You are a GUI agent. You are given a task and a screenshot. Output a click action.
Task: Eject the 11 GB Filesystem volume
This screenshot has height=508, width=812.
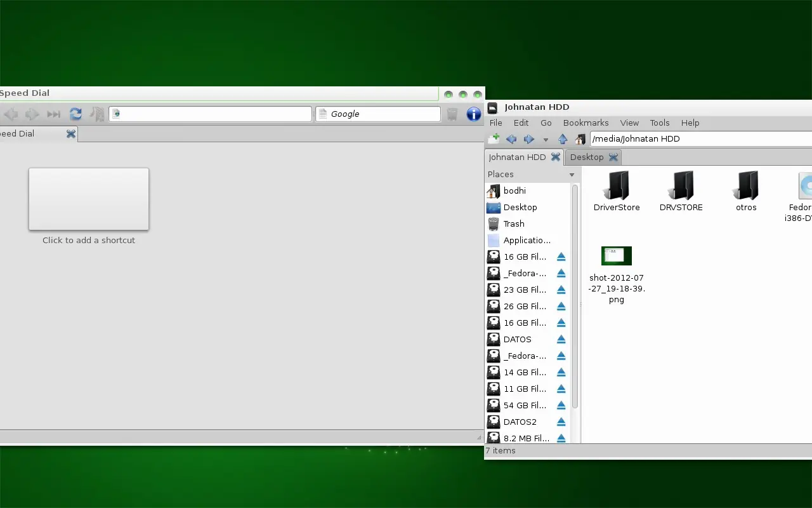point(561,389)
